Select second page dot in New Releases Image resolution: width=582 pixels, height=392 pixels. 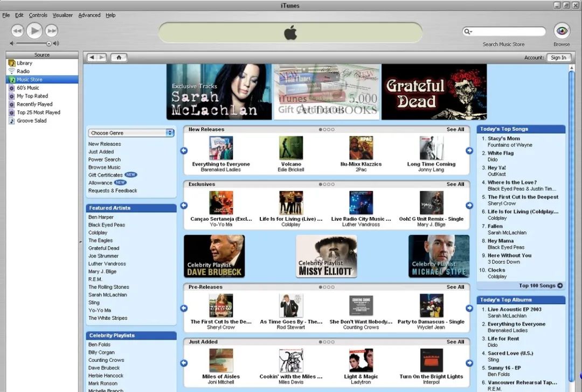(324, 129)
